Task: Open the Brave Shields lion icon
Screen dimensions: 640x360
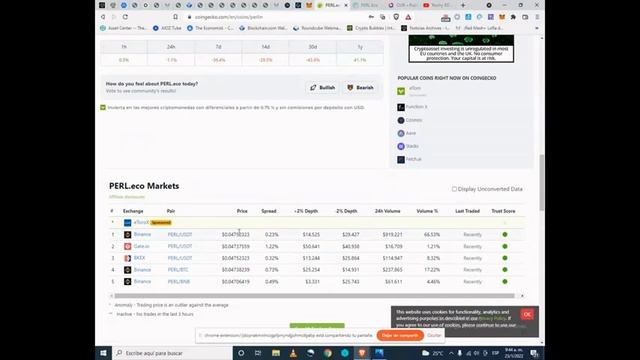Action: click(x=396, y=17)
